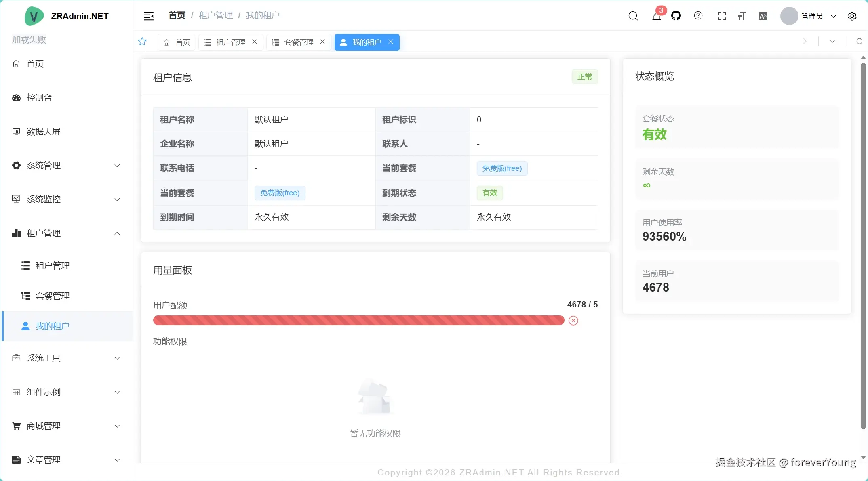Click the 首页 breadcrumb link
Viewport: 868px width, 481px height.
(x=177, y=15)
